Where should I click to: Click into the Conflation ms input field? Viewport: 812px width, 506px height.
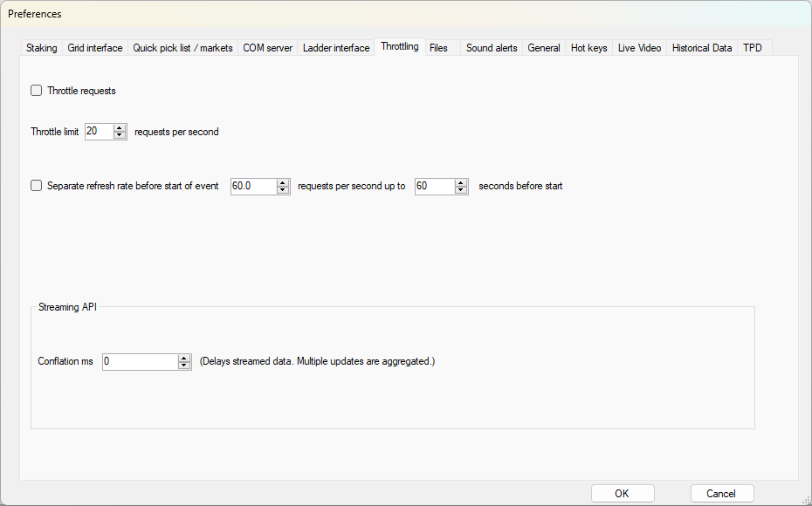tap(141, 362)
